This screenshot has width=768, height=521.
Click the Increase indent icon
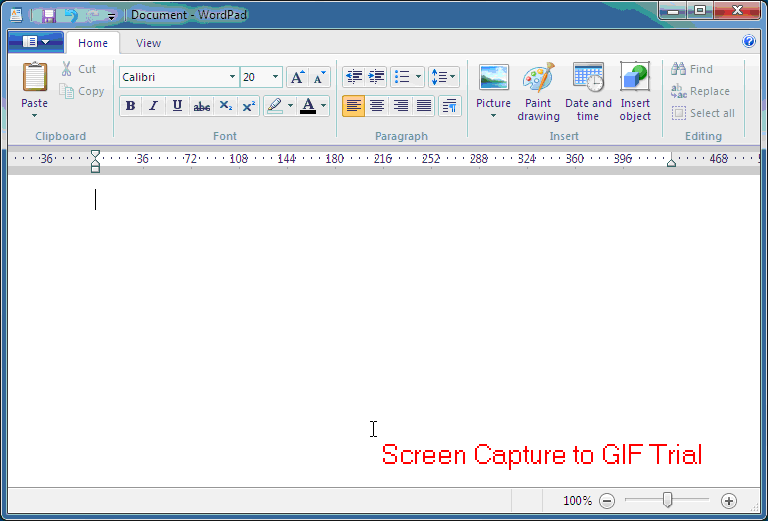pyautogui.click(x=376, y=77)
